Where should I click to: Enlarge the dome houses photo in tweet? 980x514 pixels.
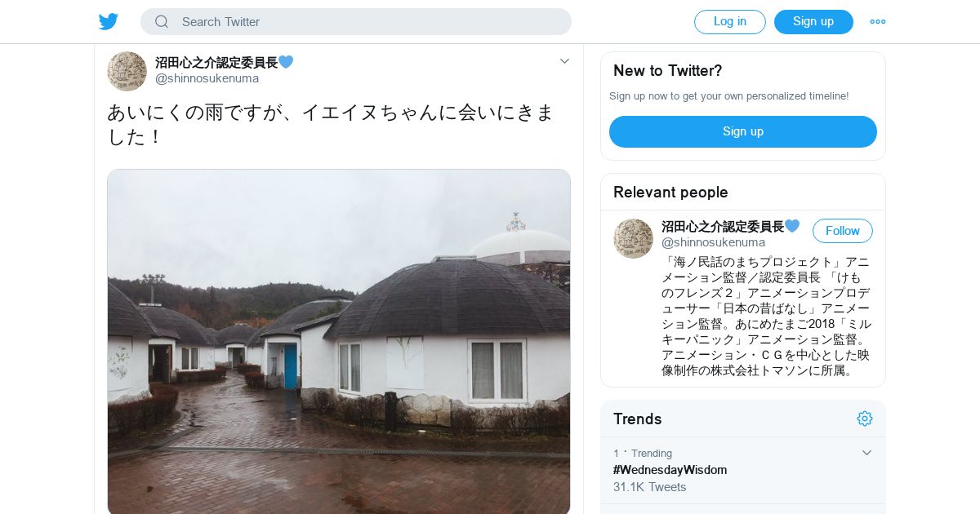click(339, 342)
